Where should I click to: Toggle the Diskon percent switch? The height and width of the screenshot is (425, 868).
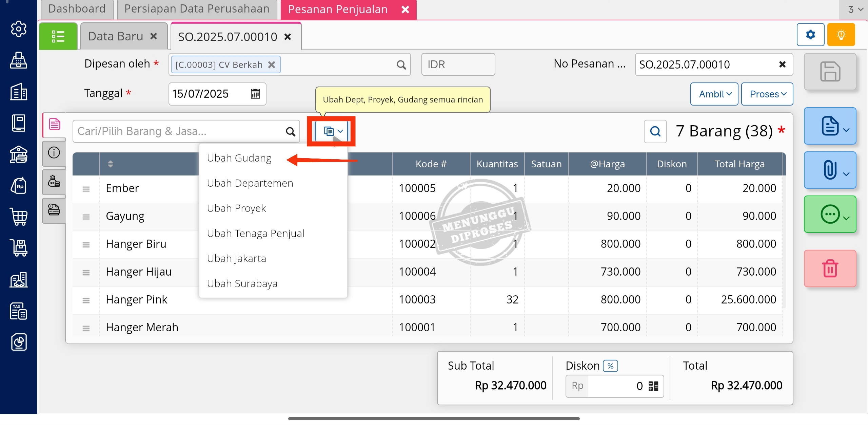coord(610,366)
